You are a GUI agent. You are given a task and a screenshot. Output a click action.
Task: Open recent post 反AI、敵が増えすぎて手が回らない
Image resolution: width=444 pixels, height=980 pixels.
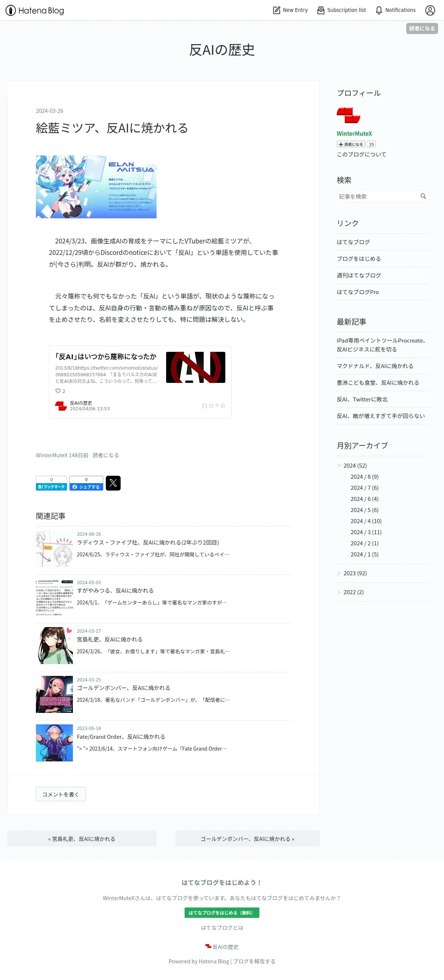tap(380, 416)
